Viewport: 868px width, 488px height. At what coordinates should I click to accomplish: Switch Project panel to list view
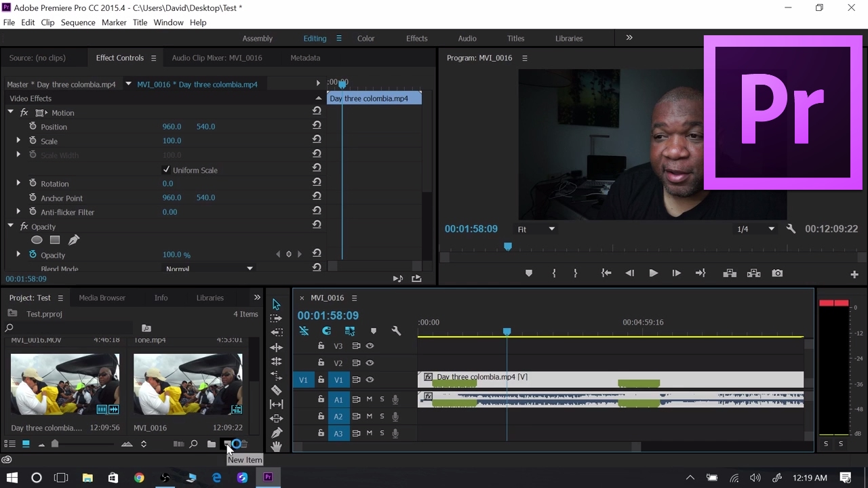(x=10, y=444)
